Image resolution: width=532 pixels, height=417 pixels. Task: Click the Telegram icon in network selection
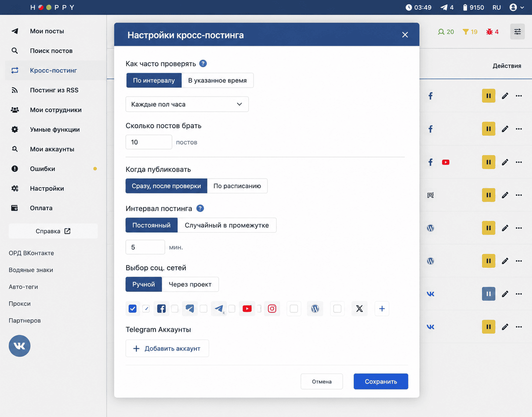[190, 309]
